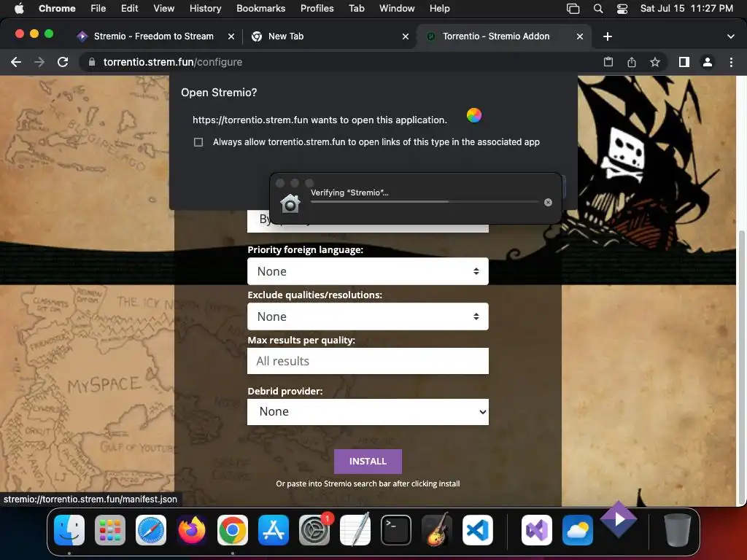Close the Stremio - Freedom to Stream tab

pyautogui.click(x=231, y=36)
